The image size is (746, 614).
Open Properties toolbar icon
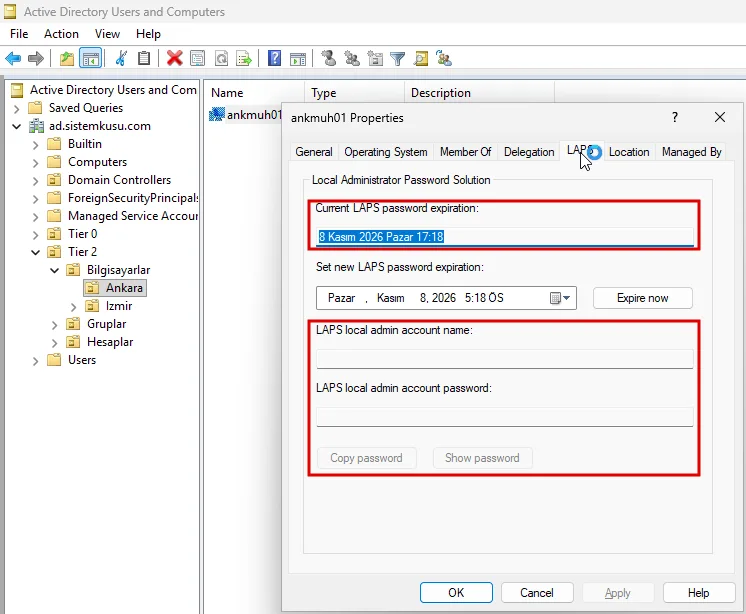point(197,58)
